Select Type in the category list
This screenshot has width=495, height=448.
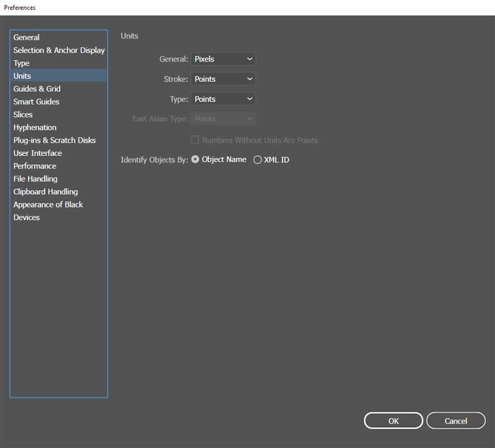tap(21, 63)
